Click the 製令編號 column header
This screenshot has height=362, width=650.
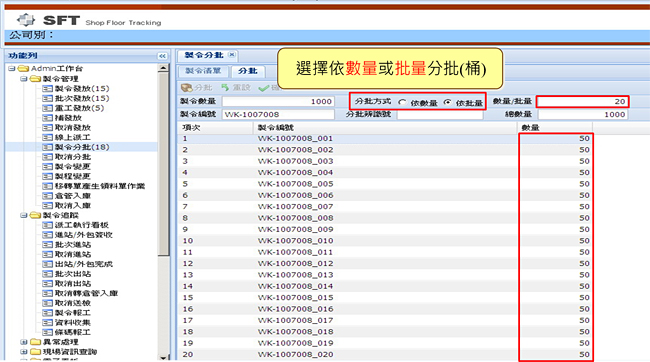[x=386, y=128]
